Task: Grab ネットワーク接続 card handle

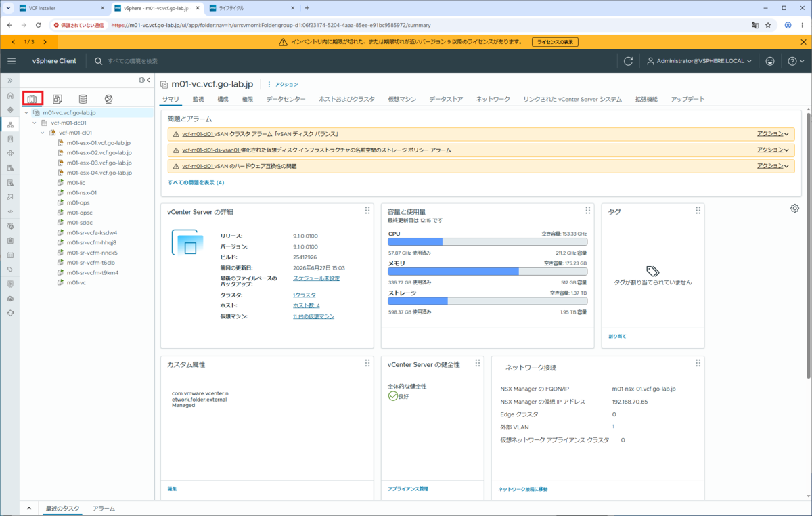Action: (x=698, y=364)
